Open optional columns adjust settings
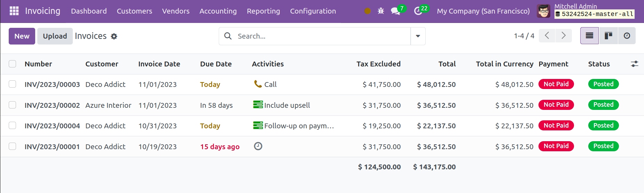 [635, 64]
